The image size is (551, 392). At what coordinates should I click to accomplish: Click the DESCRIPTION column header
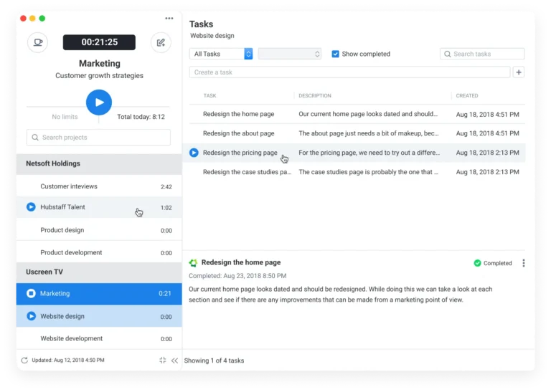[x=315, y=96]
